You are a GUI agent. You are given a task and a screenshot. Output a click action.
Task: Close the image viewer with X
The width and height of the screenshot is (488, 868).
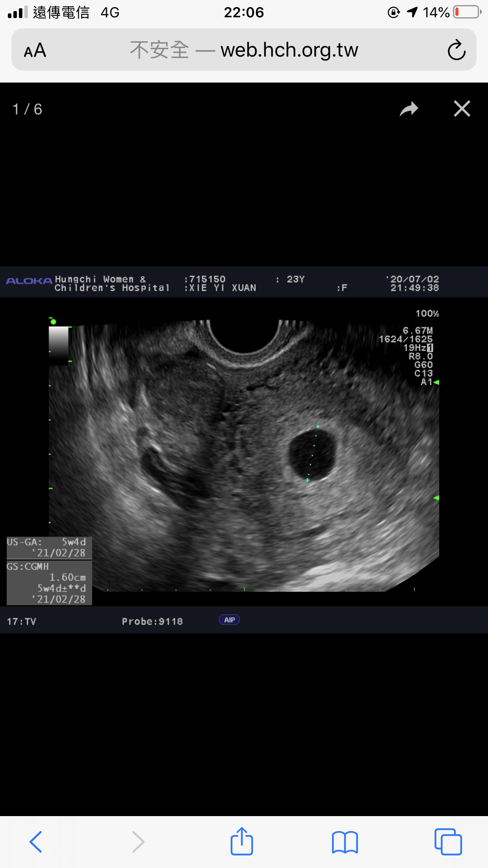(462, 109)
